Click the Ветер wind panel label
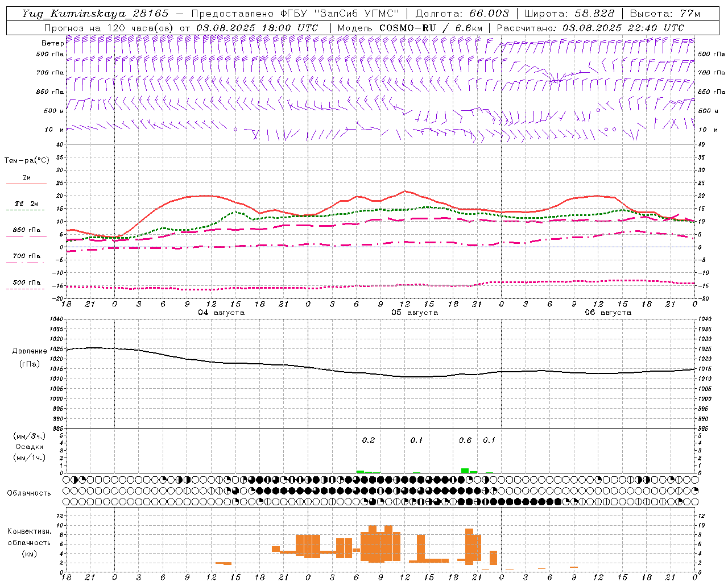The image size is (728, 582). tap(52, 43)
